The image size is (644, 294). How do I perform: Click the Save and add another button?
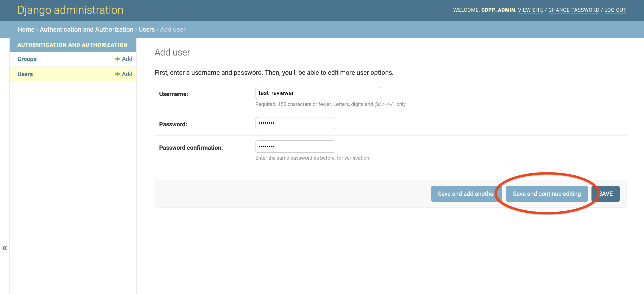pyautogui.click(x=466, y=194)
